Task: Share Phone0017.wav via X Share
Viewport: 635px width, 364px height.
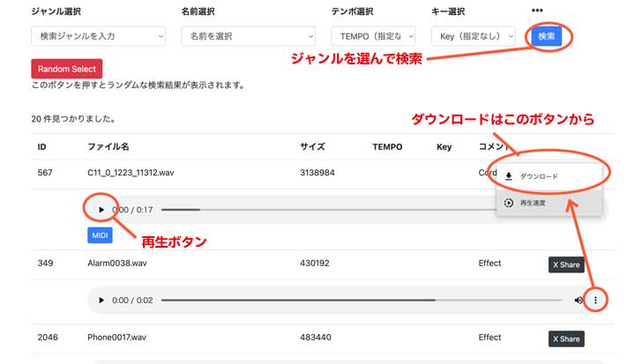Action: (x=565, y=338)
